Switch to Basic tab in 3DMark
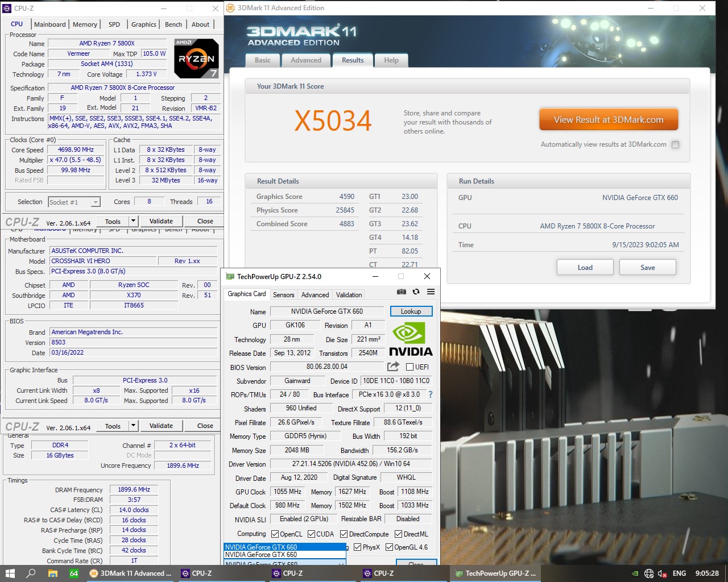728x582 pixels. click(x=263, y=60)
